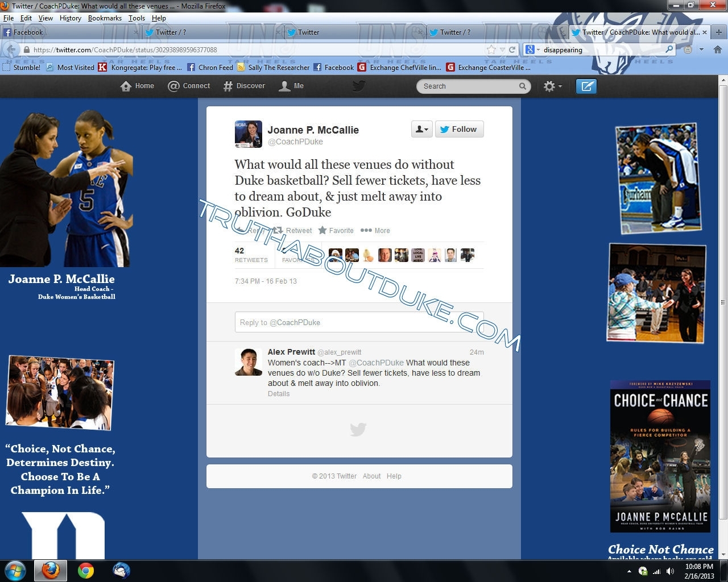
Task: Click the Twitter bird logo in navbar
Action: click(358, 86)
